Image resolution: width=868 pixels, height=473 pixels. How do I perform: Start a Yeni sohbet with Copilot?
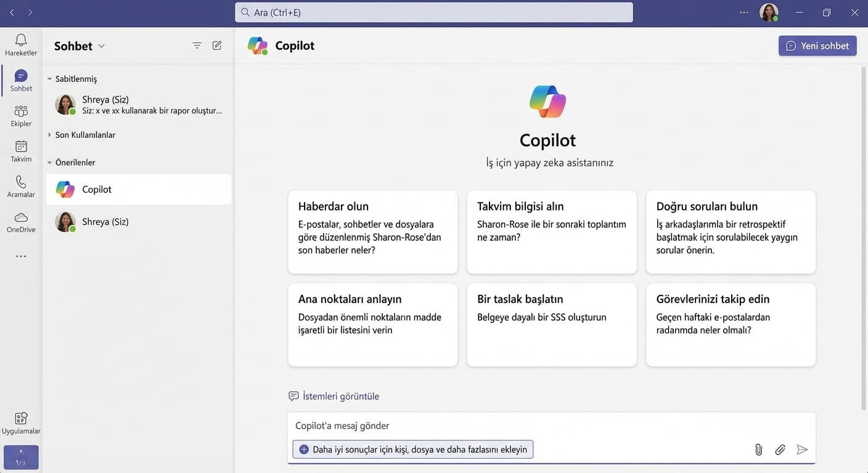817,45
